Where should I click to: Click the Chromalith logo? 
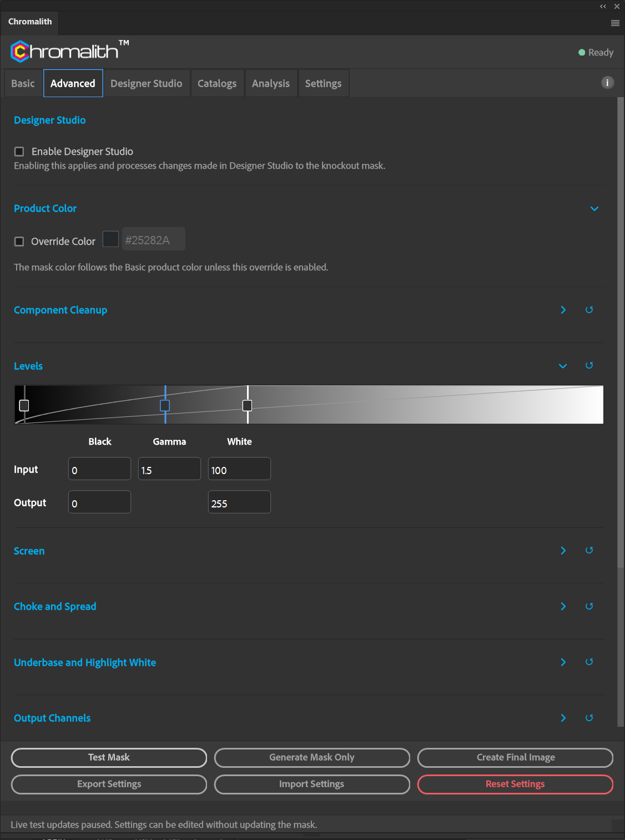pos(69,51)
